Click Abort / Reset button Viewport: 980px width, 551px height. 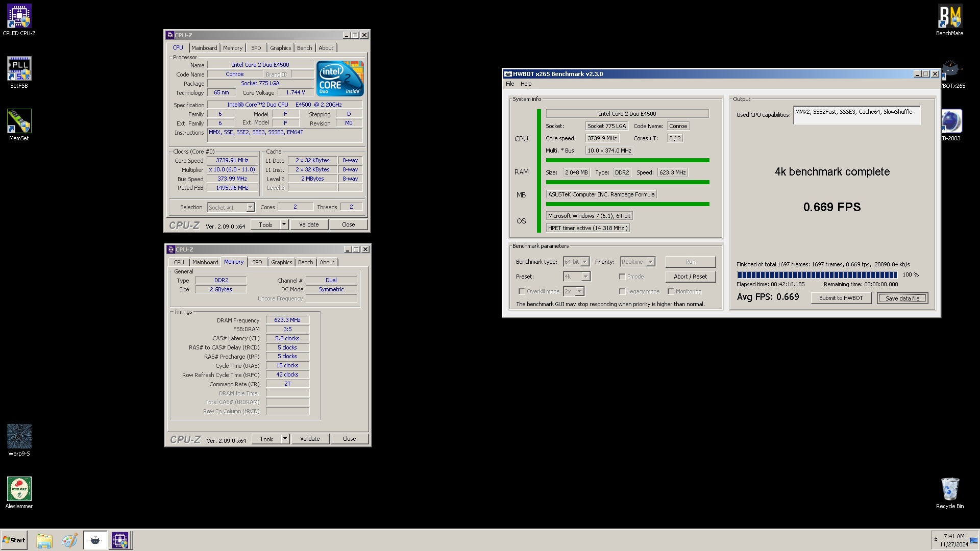pos(690,277)
